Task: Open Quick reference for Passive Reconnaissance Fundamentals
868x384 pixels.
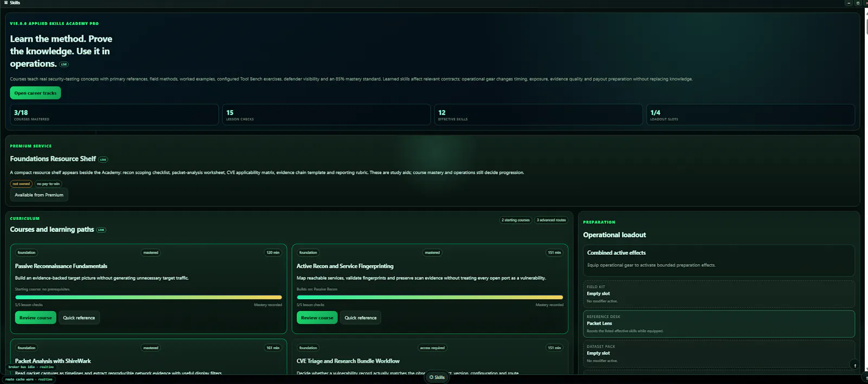Action: click(x=79, y=318)
